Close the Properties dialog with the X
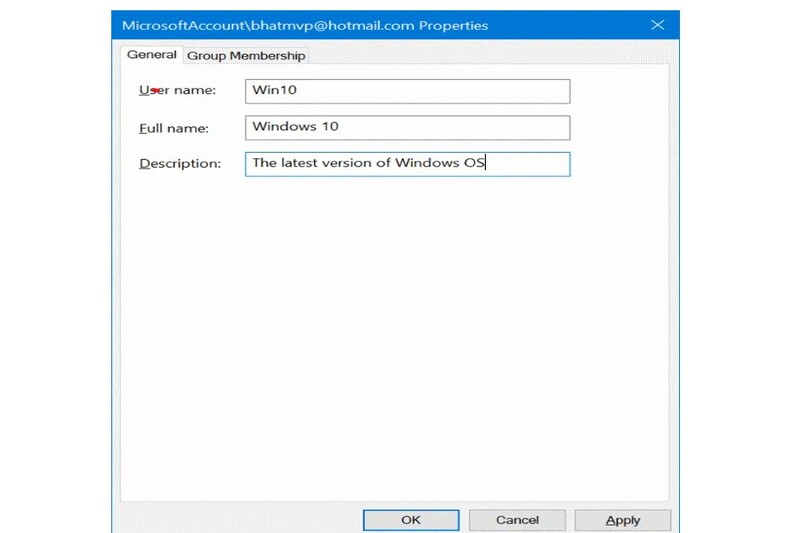Image resolution: width=800 pixels, height=533 pixels. pyautogui.click(x=658, y=25)
